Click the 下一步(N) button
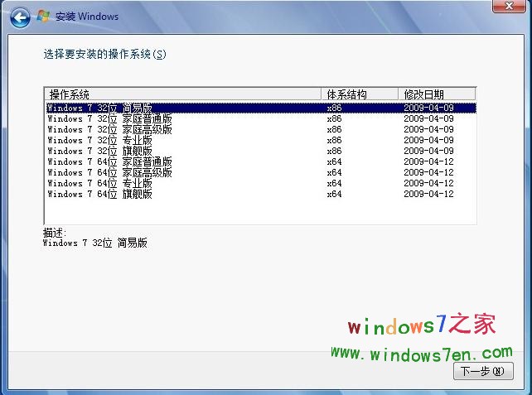This screenshot has height=395, width=532. 483,371
